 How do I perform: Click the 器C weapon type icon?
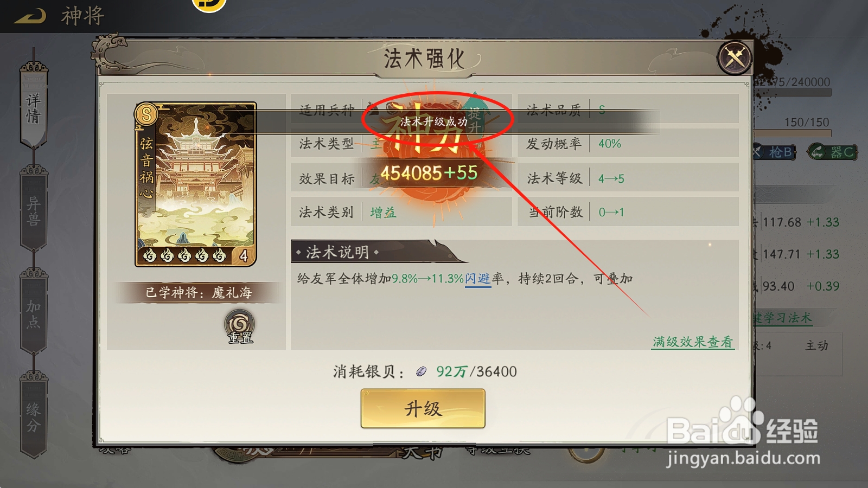(x=832, y=152)
